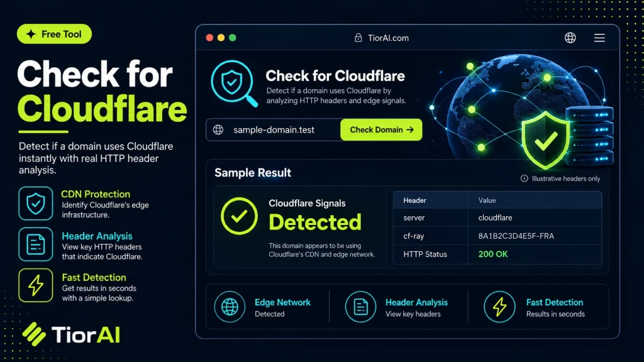Click the CDN Protection shield icon
This screenshot has width=644, height=362.
click(36, 204)
